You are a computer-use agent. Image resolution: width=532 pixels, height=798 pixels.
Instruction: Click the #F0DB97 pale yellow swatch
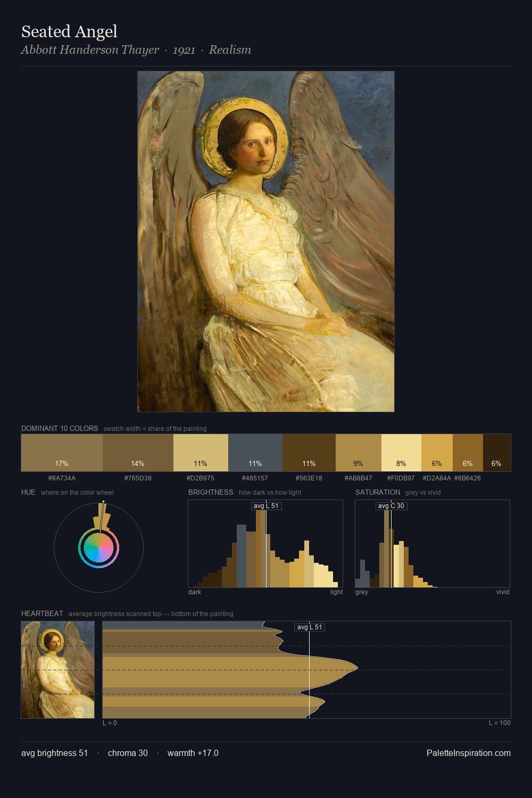click(401, 453)
